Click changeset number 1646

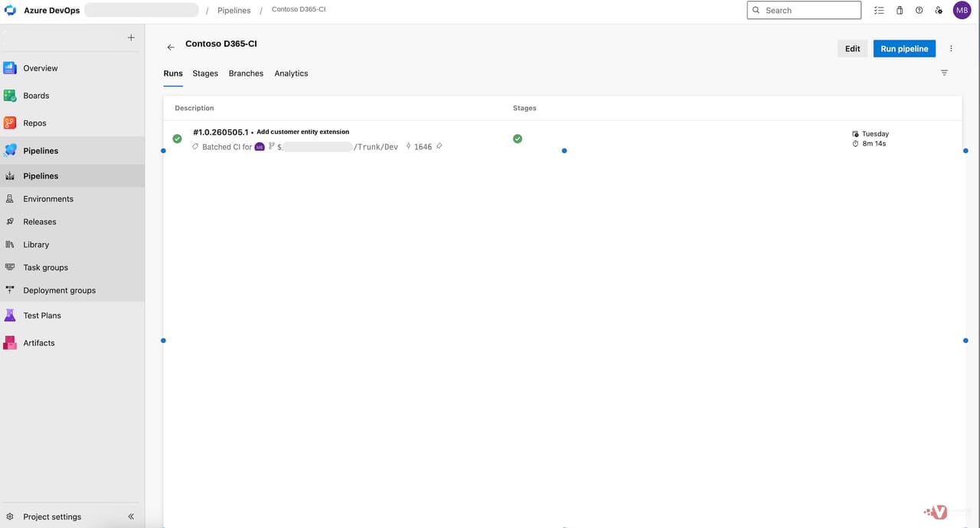pos(423,147)
